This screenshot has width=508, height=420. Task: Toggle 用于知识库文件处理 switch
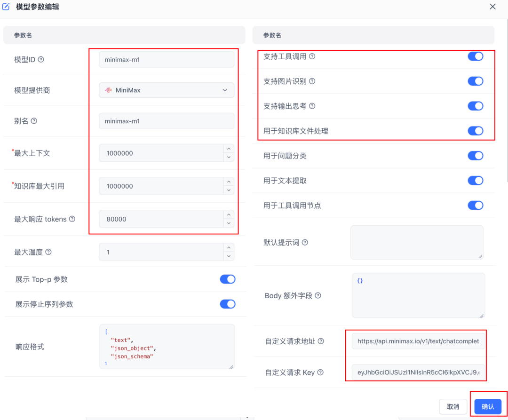475,131
